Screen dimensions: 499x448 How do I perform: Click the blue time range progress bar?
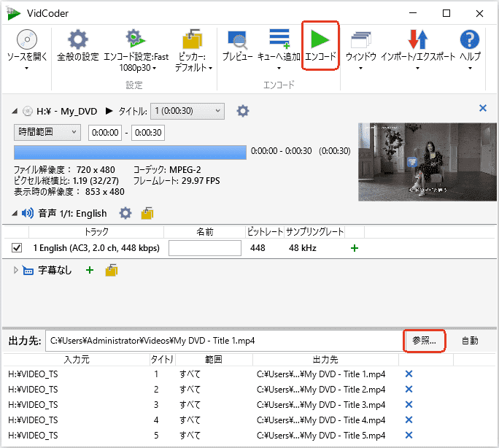point(130,152)
